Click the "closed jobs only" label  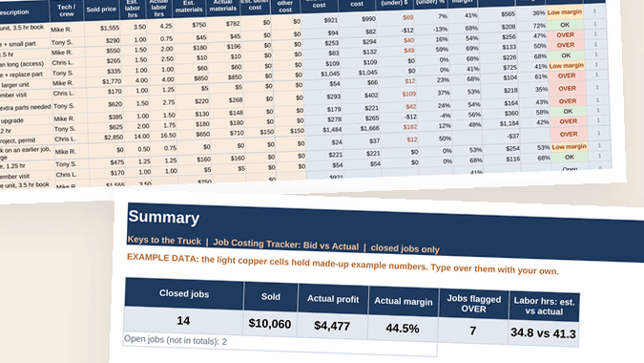pyautogui.click(x=405, y=248)
